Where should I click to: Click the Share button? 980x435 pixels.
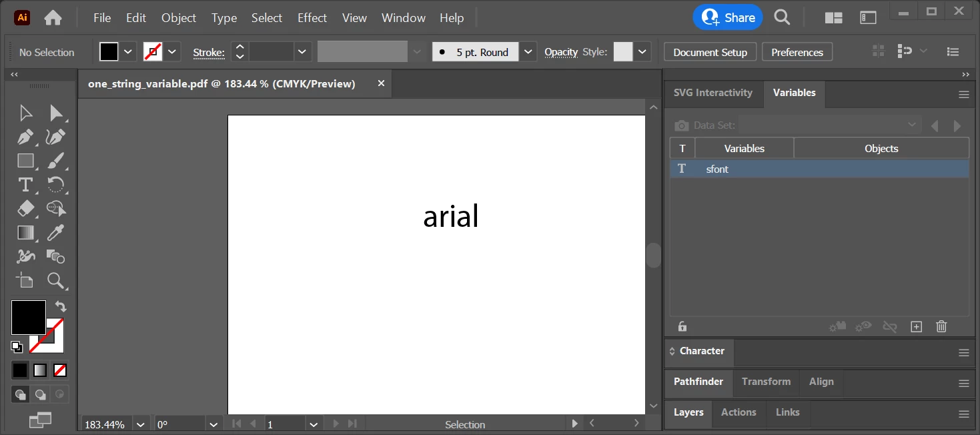click(x=728, y=17)
